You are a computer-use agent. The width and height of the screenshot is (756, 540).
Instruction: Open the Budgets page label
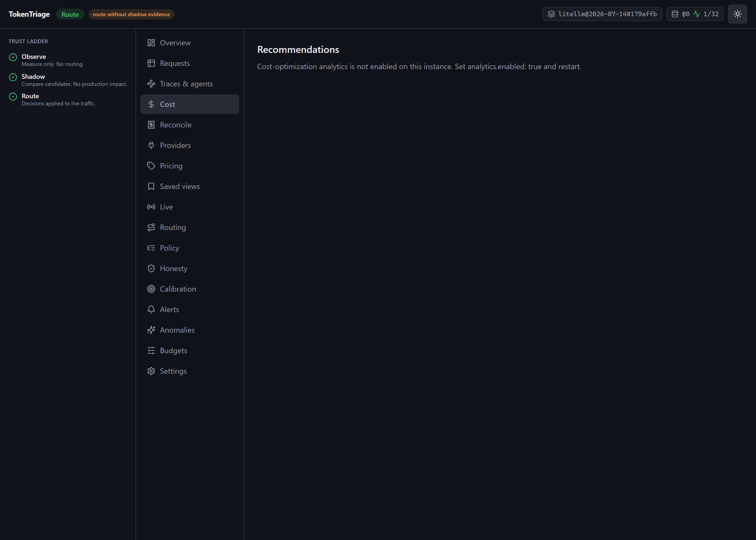pos(174,350)
